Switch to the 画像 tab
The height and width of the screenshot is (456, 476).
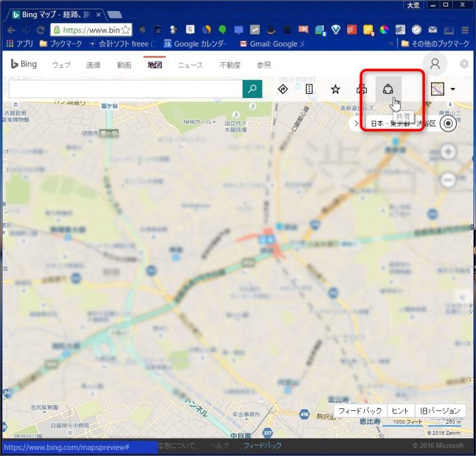93,65
